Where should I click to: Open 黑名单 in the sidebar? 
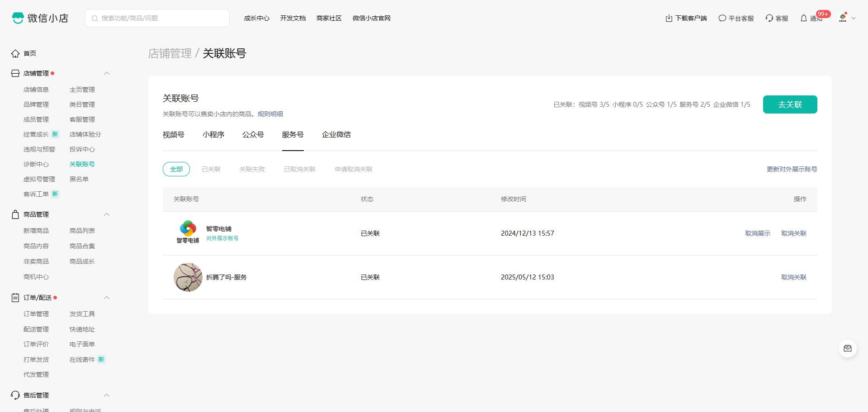pyautogui.click(x=79, y=179)
